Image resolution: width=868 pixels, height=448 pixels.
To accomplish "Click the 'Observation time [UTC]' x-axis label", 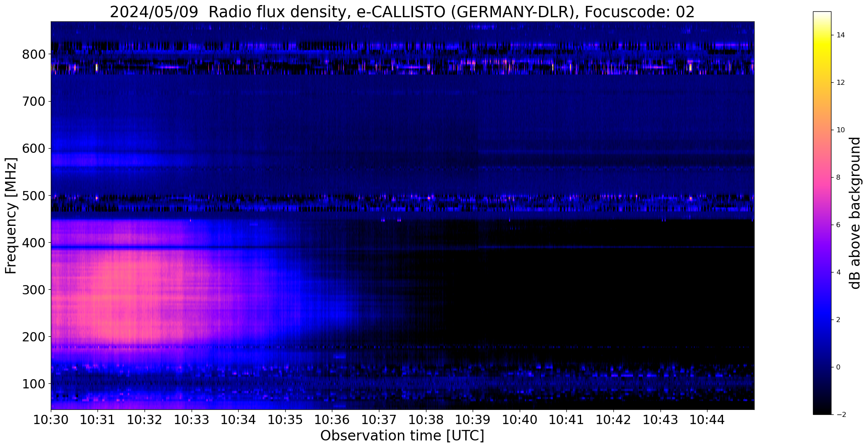I will 402,435.
